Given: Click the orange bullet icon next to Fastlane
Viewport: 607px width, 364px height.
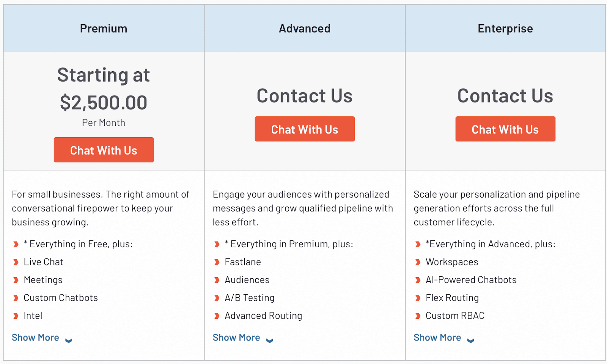Looking at the screenshot, I should tap(217, 262).
